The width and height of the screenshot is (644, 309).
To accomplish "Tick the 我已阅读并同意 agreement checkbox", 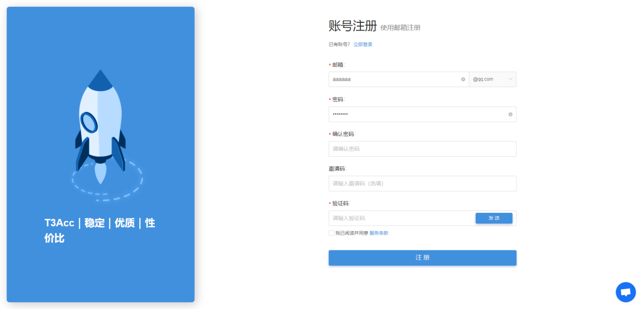I will [x=331, y=233].
